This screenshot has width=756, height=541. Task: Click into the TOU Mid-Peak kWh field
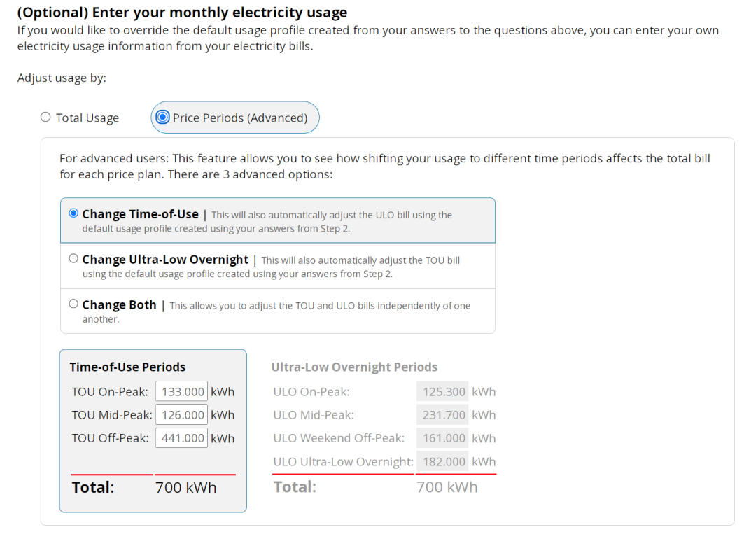(181, 415)
